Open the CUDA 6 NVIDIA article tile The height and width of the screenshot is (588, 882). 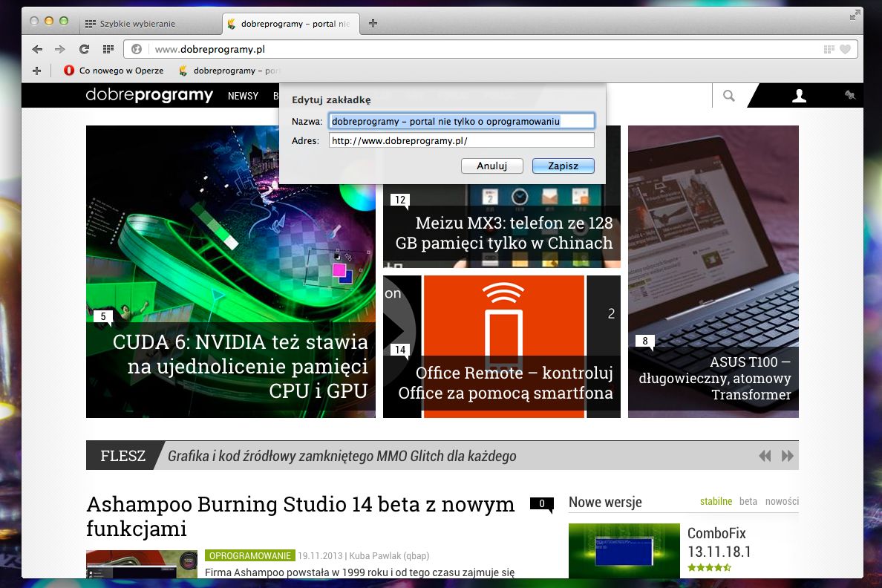point(231,272)
